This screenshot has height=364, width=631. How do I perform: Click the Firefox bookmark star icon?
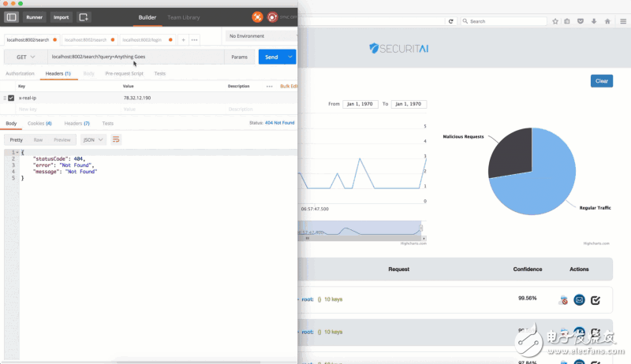coord(555,21)
